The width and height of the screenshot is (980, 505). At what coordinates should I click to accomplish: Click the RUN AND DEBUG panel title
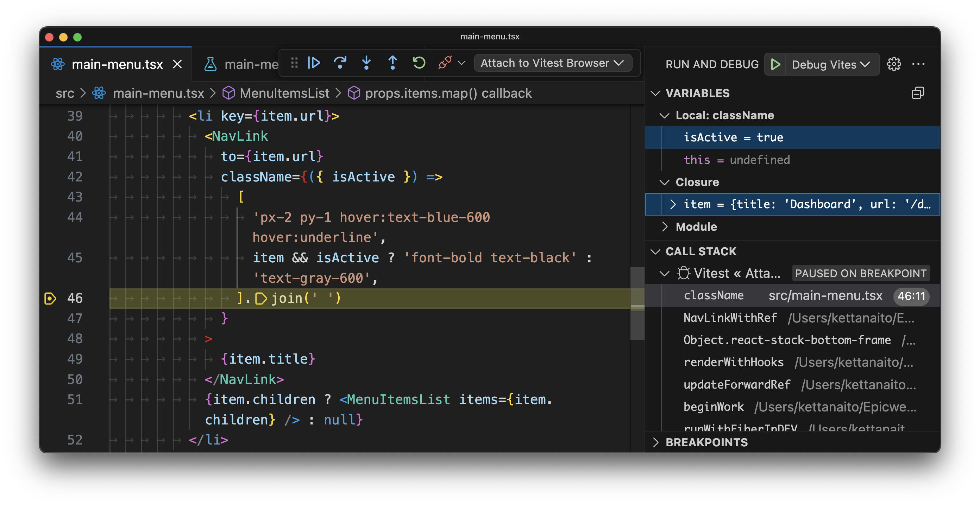pyautogui.click(x=712, y=64)
